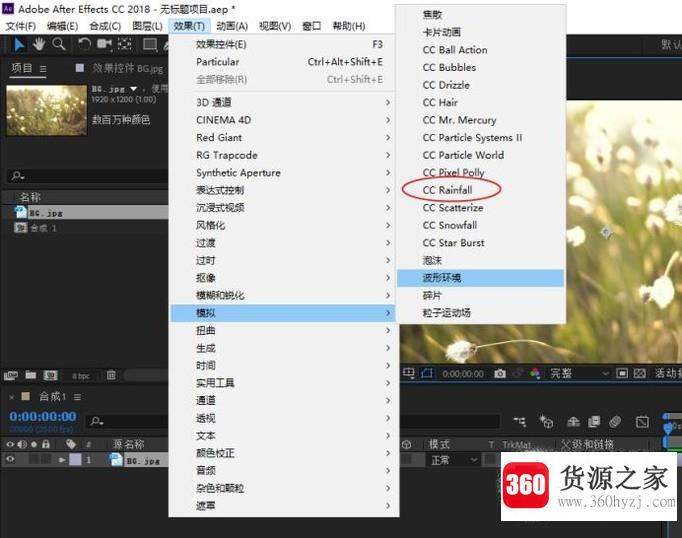Toggle shy layers switch in timeline
682x538 pixels.
tap(574, 421)
